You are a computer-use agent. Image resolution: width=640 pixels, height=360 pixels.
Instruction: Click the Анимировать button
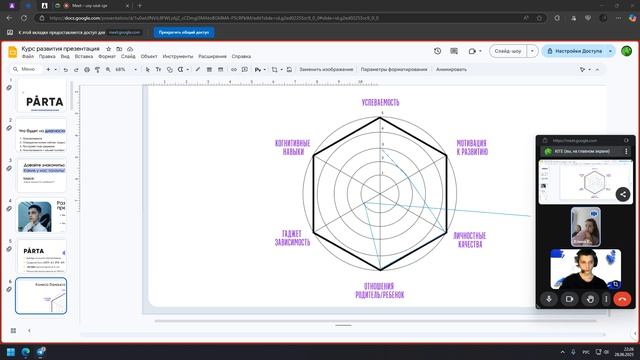451,70
